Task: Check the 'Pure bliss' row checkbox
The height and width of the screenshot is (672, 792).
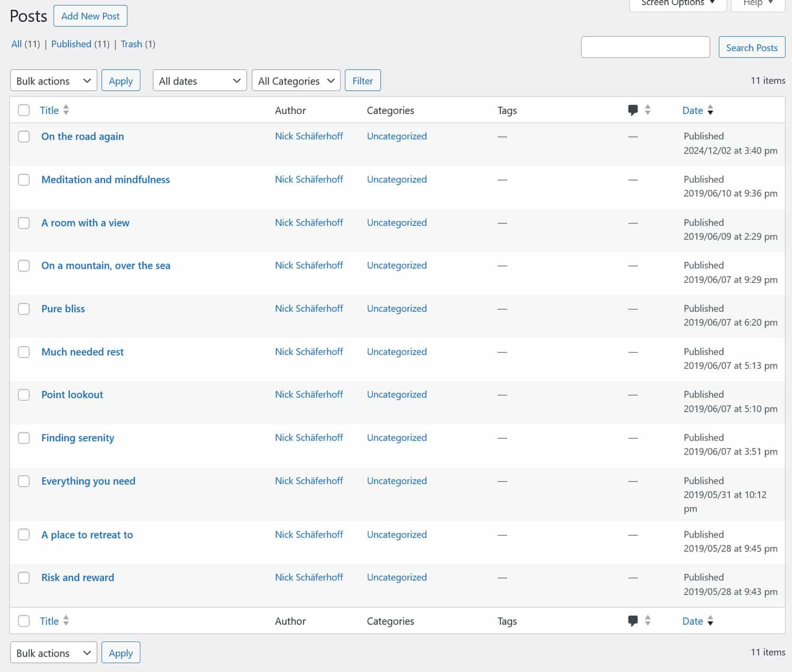Action: (24, 309)
